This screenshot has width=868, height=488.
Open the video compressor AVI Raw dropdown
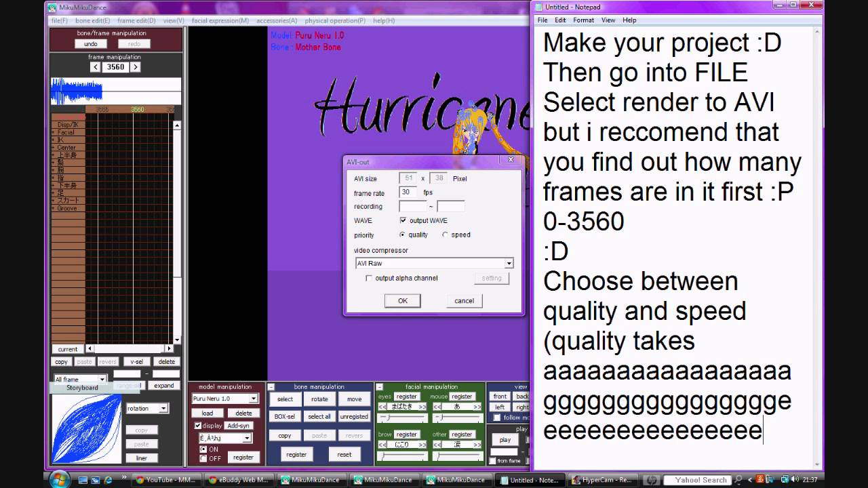tap(509, 263)
